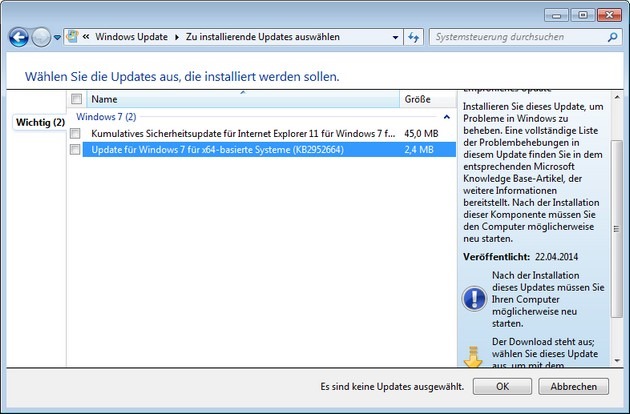Click the blue restart warning icon

coord(474,298)
